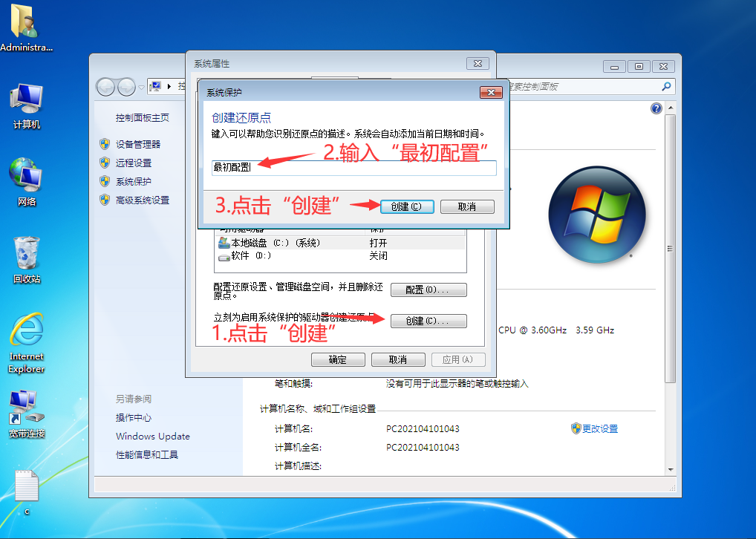This screenshot has height=539, width=756.
Task: Select the 软件 (D:) drive icon in the list
Action: click(224, 256)
